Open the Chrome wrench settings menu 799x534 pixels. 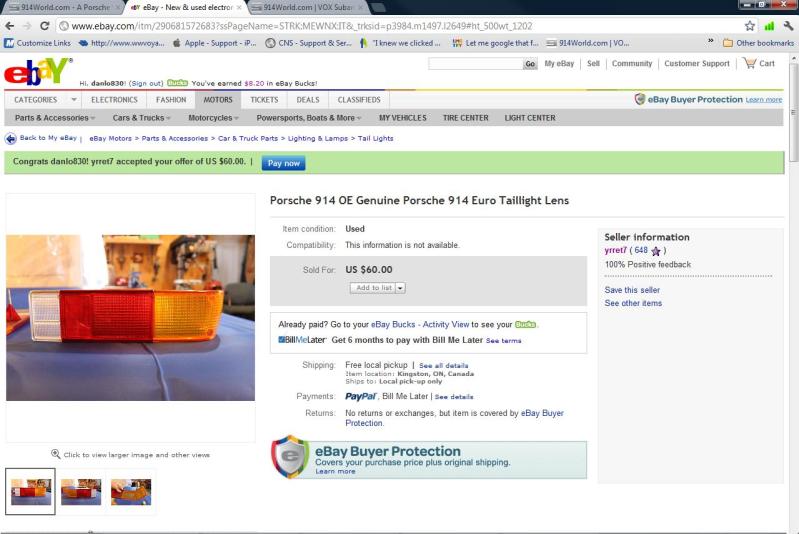(x=788, y=25)
